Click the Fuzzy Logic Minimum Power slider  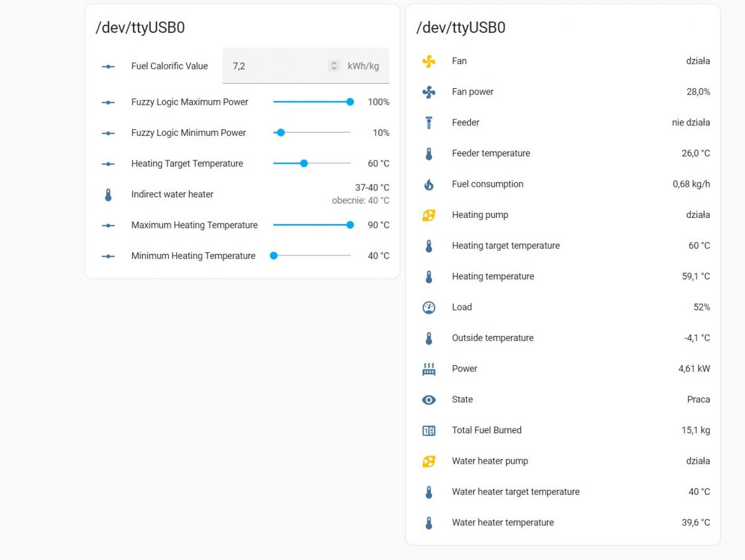click(312, 133)
